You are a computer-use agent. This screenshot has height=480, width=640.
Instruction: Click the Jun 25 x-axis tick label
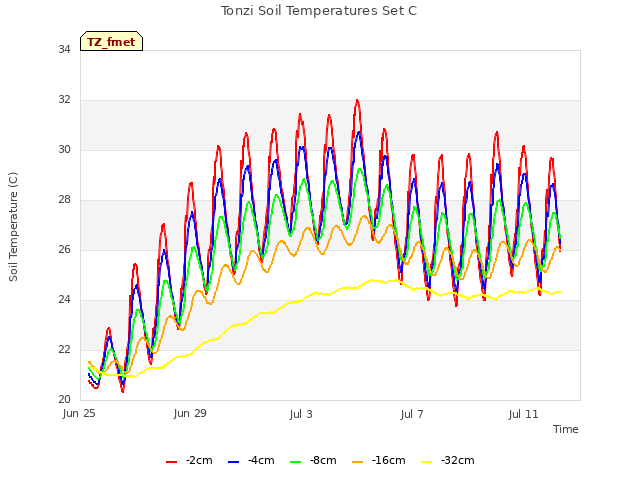[x=79, y=414]
